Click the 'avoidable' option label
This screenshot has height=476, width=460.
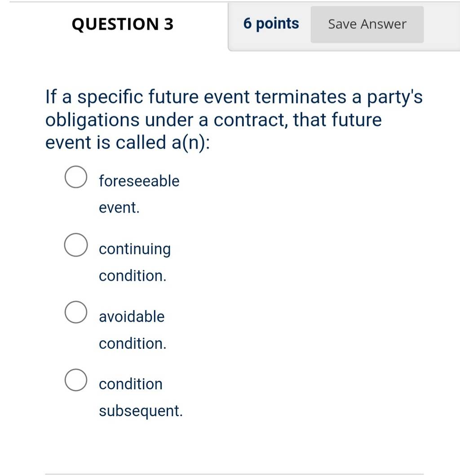132,316
